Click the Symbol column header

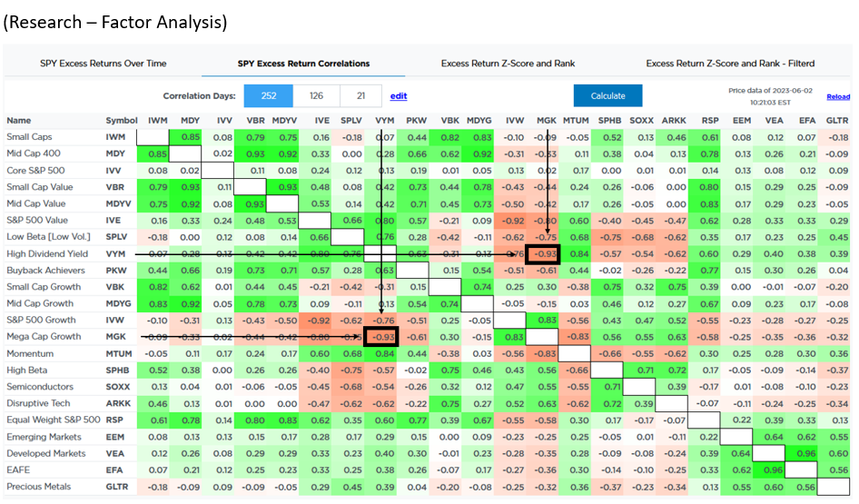pyautogui.click(x=122, y=121)
